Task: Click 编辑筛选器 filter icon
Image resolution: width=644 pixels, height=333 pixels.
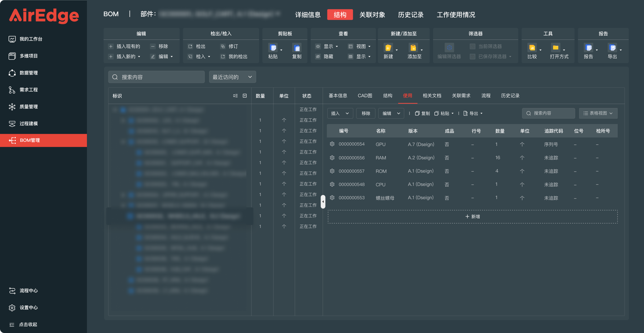Action: [449, 48]
